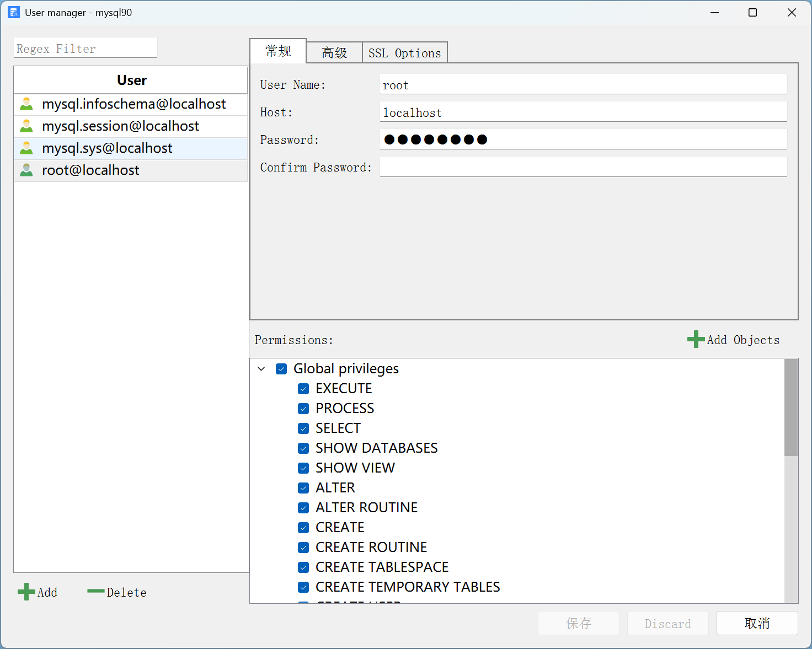This screenshot has height=649, width=812.
Task: Open the SSL Options tab
Action: 404,53
